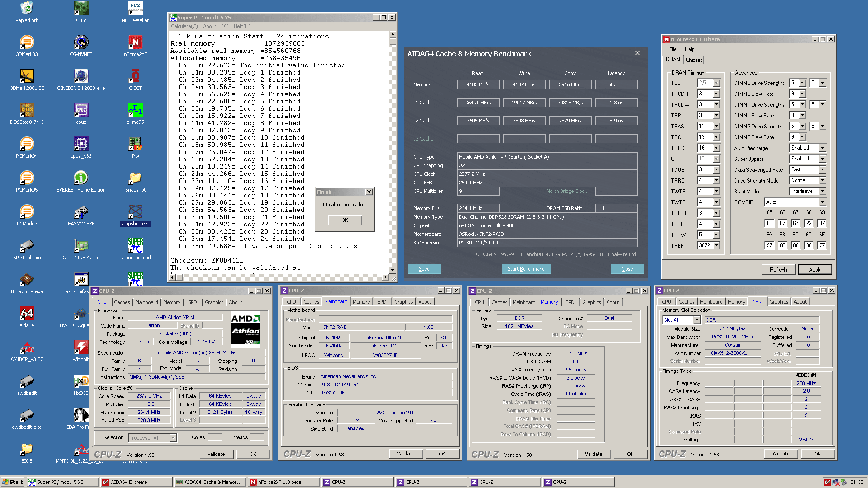Screen dimensions: 868x488
Task: Open the SPDTool.exe desktop icon
Action: pos(27,249)
